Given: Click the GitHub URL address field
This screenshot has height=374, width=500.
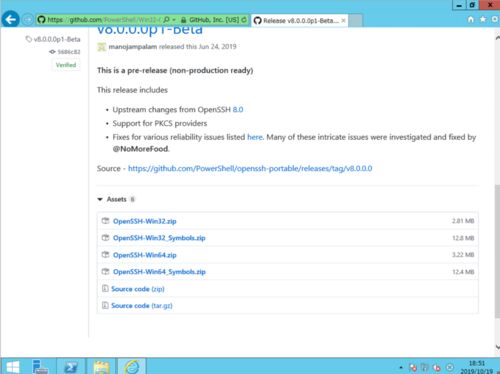Looking at the screenshot, I should 99,20.
